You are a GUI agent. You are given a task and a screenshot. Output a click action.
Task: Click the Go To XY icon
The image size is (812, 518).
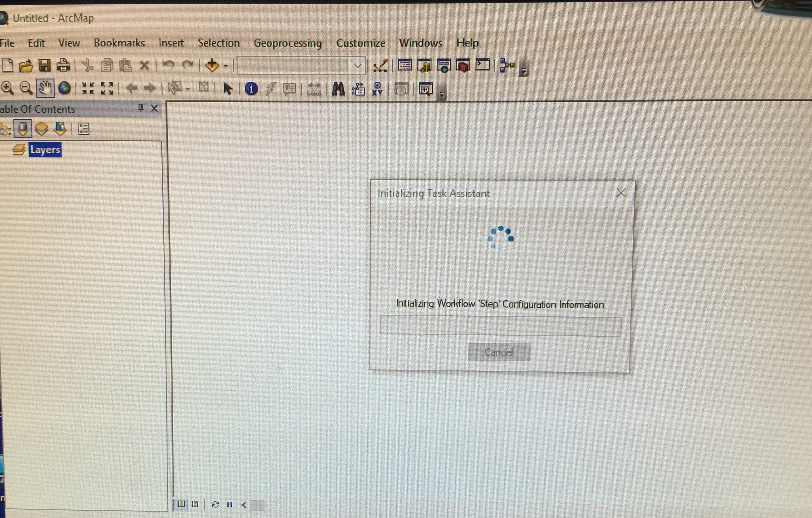tap(377, 89)
